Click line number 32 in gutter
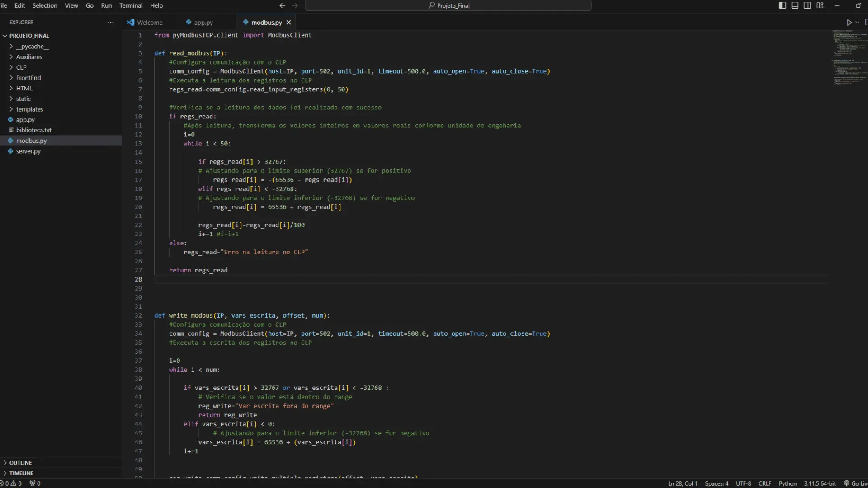This screenshot has height=488, width=868. pyautogui.click(x=138, y=315)
